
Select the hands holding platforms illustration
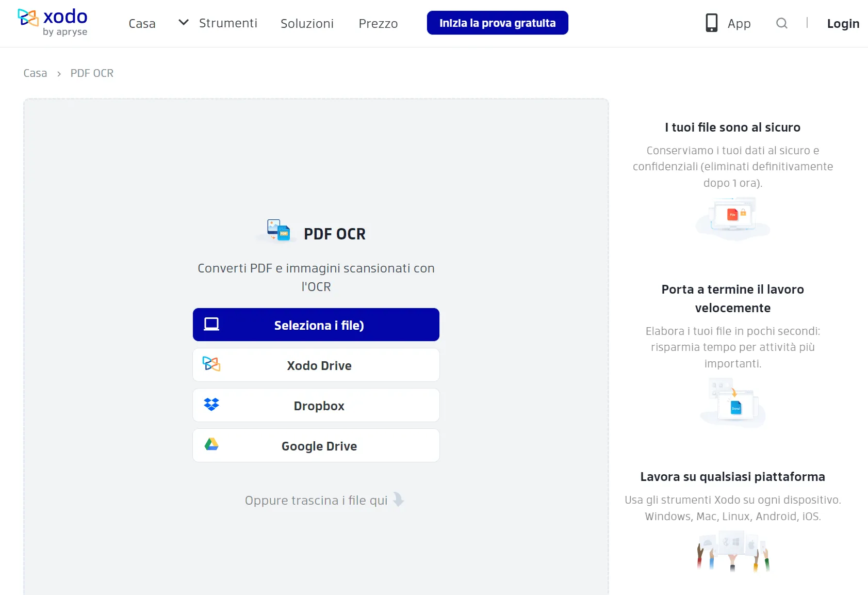[x=733, y=552]
